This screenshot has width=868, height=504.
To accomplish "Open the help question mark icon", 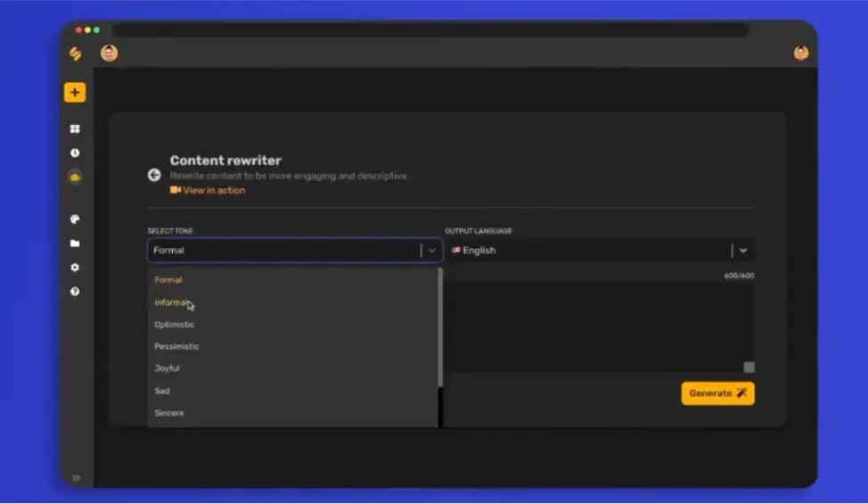I will 75,292.
